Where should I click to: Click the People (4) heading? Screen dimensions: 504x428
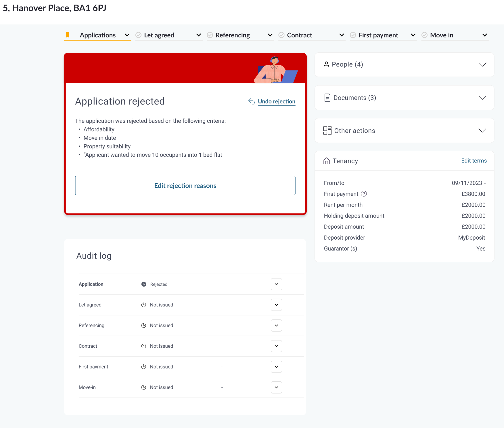[x=347, y=64]
